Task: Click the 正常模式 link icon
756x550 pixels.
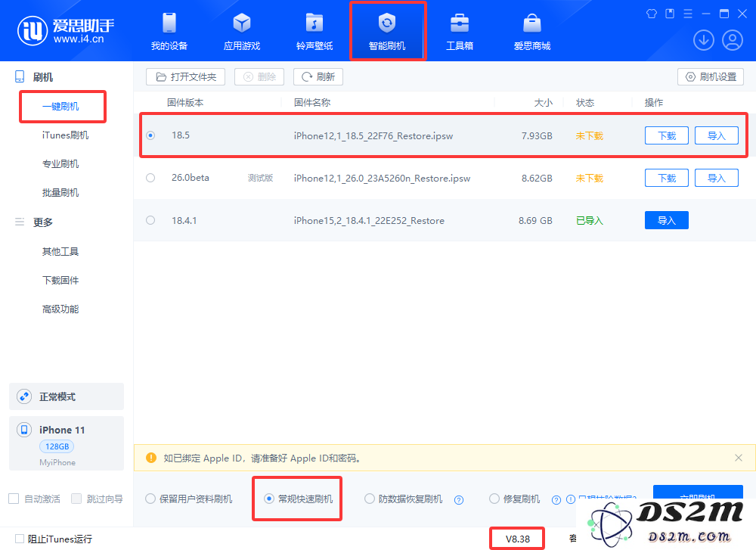Action: tap(24, 396)
